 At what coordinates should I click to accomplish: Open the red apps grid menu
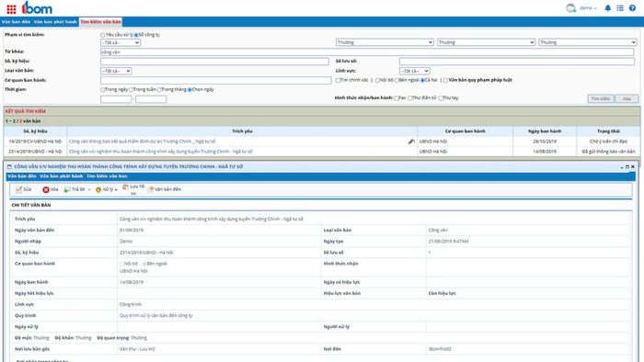[11, 9]
